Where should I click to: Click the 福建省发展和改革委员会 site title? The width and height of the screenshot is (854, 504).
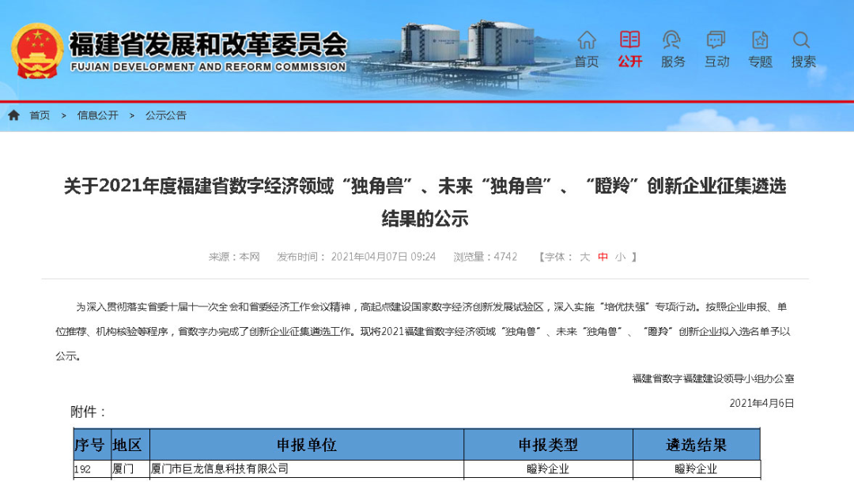[207, 44]
